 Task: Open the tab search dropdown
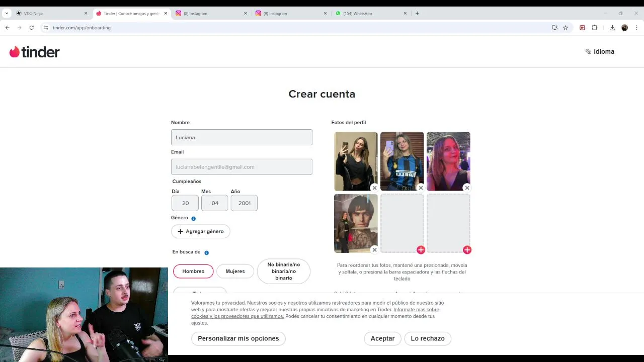[x=7, y=14]
